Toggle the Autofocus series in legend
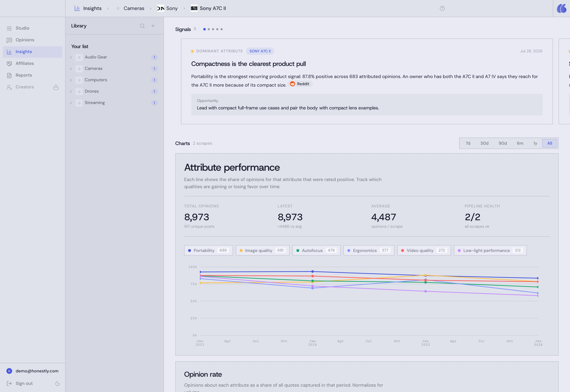The image size is (570, 392). [x=316, y=251]
